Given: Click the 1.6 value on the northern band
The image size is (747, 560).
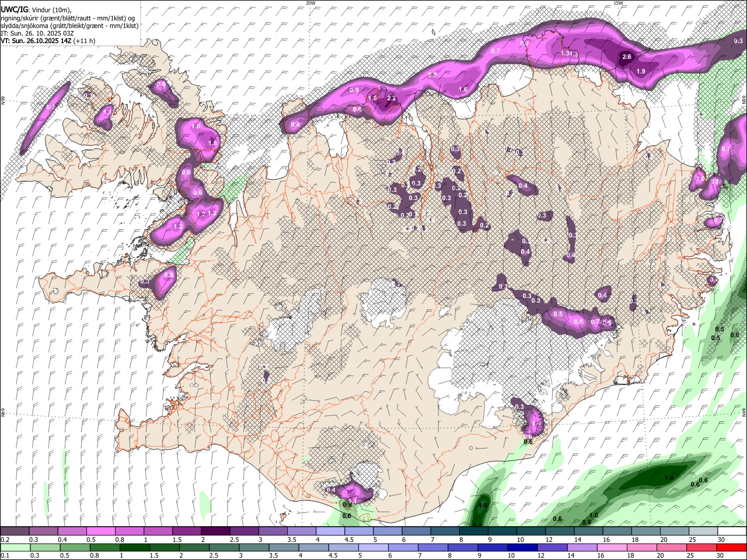Looking at the screenshot, I should [463, 89].
